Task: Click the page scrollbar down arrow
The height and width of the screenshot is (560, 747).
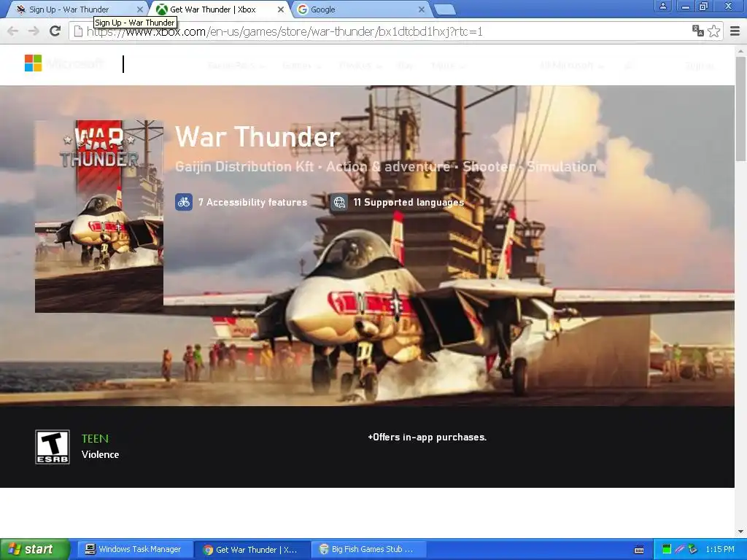Action: [741, 532]
